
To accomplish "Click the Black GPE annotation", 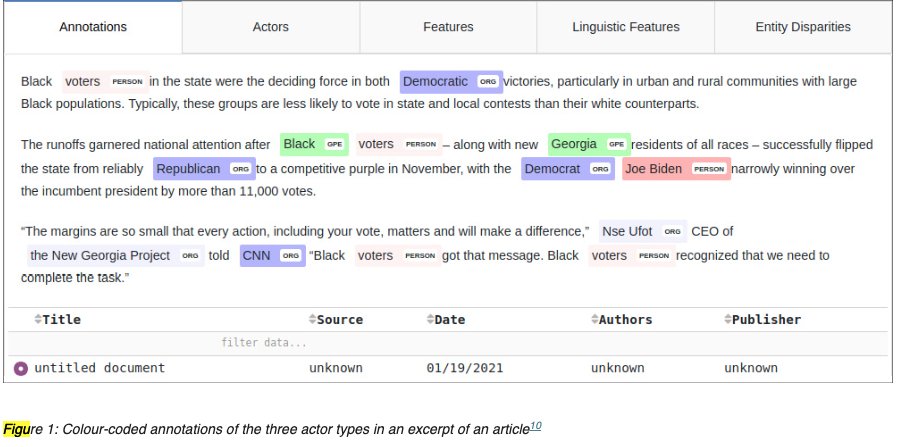I will click(314, 144).
